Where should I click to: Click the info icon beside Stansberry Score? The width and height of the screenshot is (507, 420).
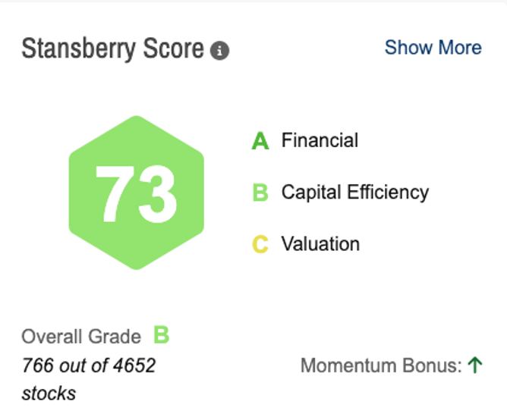[x=219, y=51]
